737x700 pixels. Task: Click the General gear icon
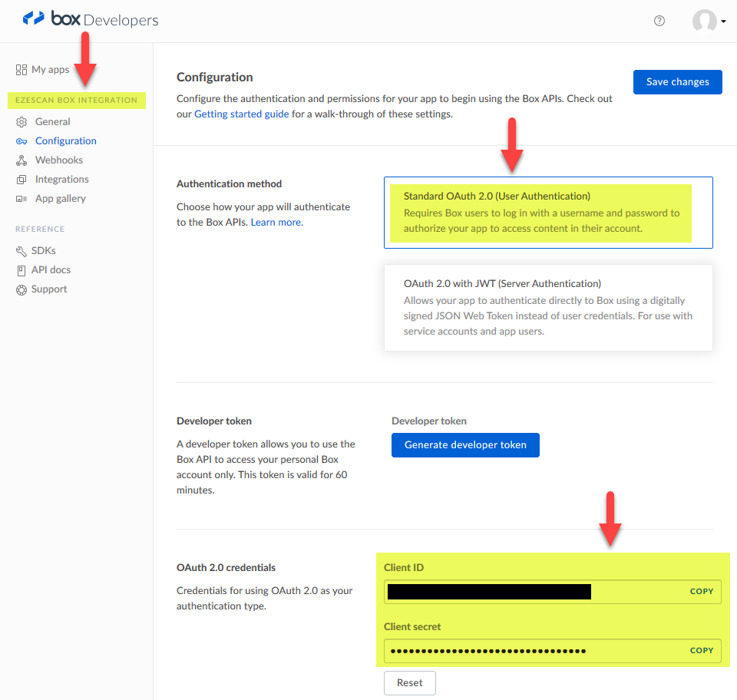[x=21, y=122]
